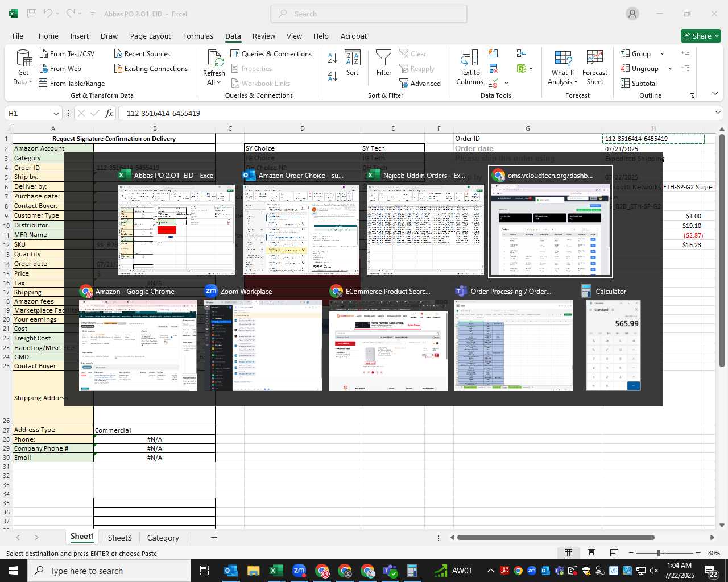Import From Table/Range
The height and width of the screenshot is (582, 728).
click(x=72, y=84)
